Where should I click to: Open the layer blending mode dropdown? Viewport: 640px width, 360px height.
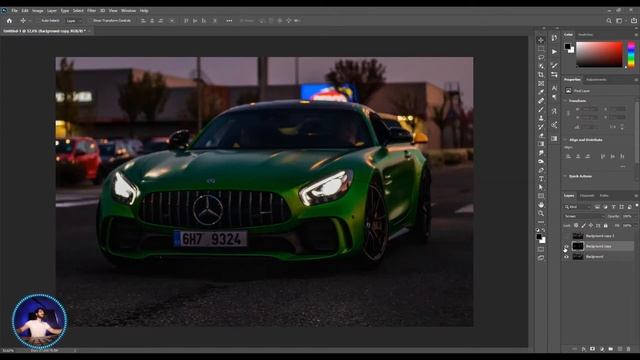pos(584,216)
